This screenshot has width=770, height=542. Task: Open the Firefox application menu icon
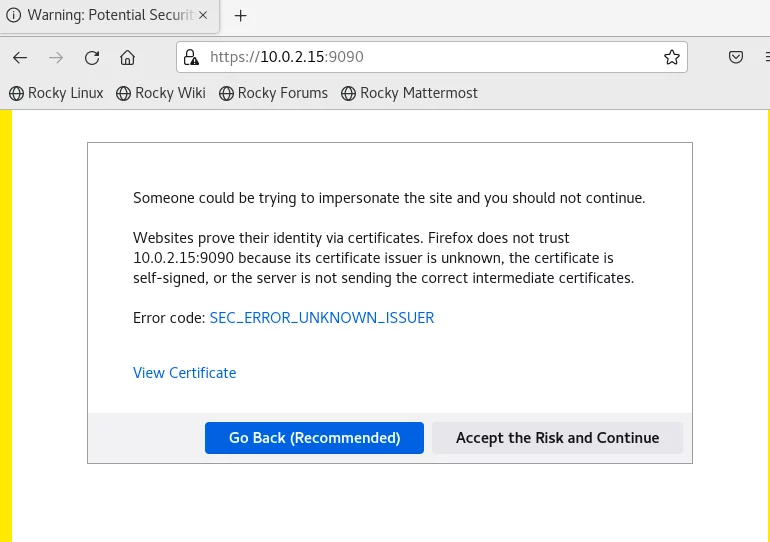pyautogui.click(x=766, y=57)
